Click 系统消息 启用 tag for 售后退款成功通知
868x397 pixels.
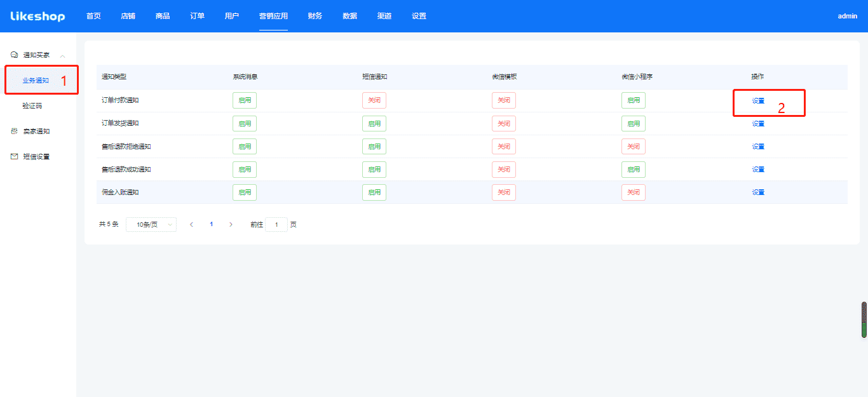pos(245,169)
